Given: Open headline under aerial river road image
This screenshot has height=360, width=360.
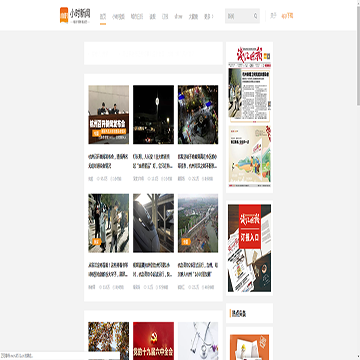Looking at the screenshot, I should 198,269.
